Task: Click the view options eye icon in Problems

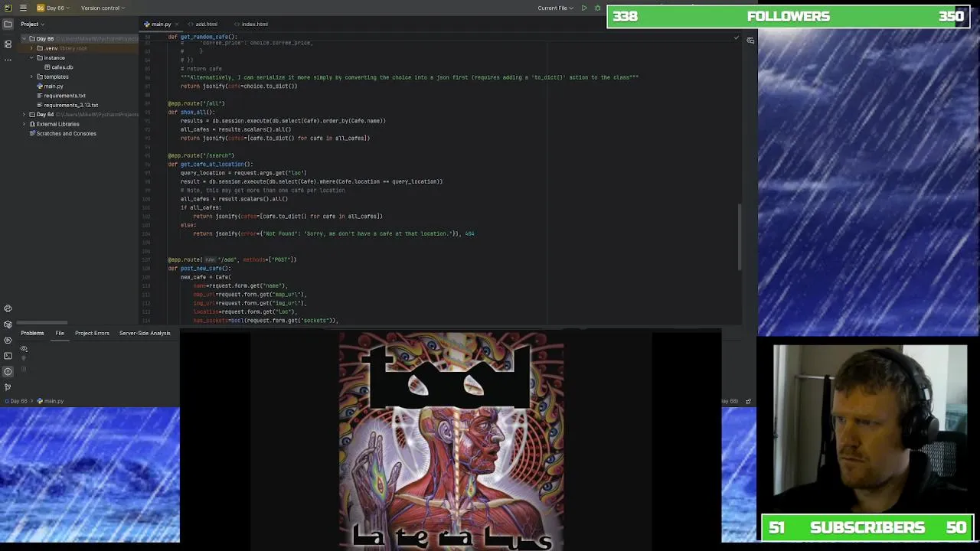Action: pos(24,349)
